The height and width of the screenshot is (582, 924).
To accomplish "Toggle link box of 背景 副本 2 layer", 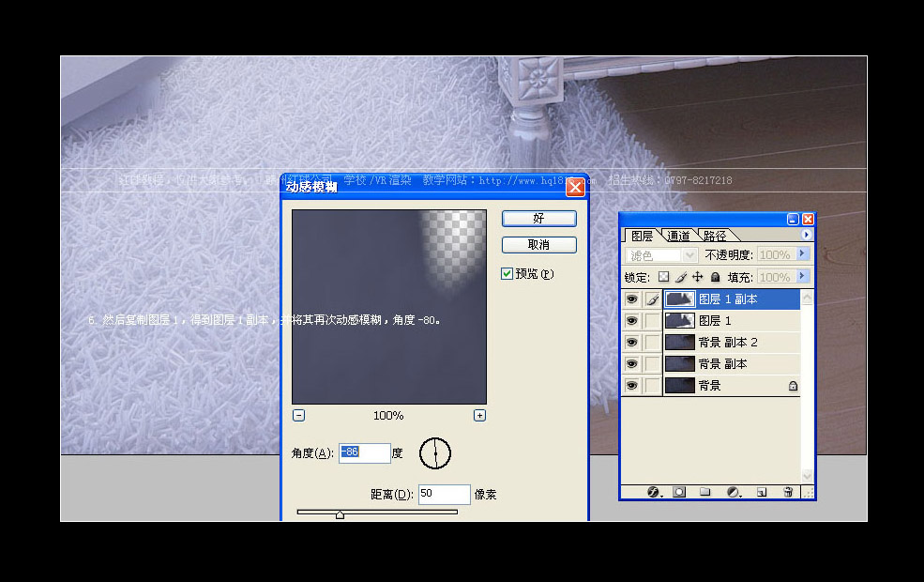I will tap(652, 343).
